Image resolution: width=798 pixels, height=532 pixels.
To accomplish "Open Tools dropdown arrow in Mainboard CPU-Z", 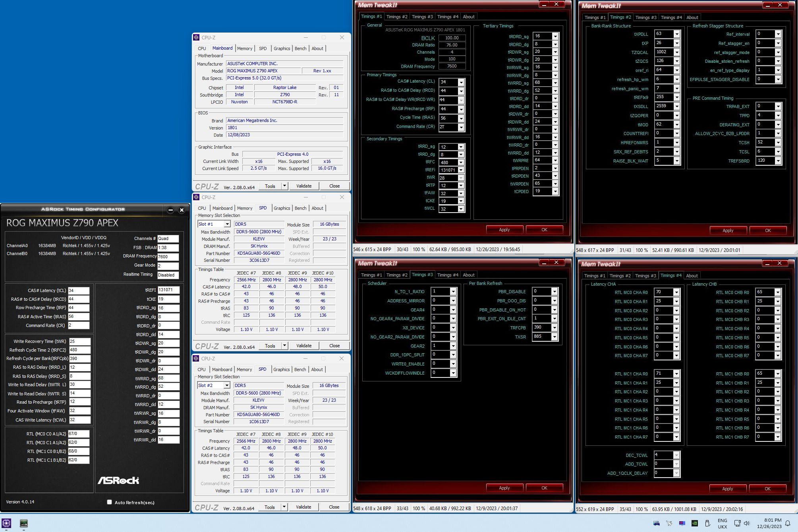I will click(284, 186).
